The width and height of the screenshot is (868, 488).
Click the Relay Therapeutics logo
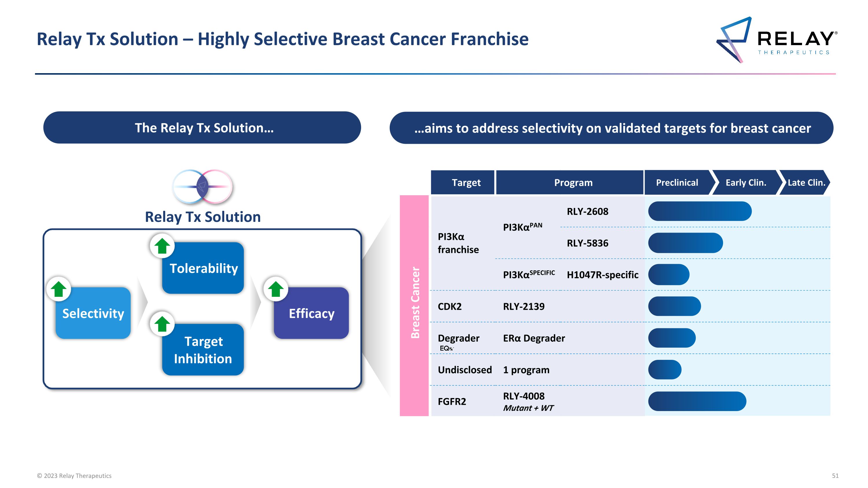(776, 40)
